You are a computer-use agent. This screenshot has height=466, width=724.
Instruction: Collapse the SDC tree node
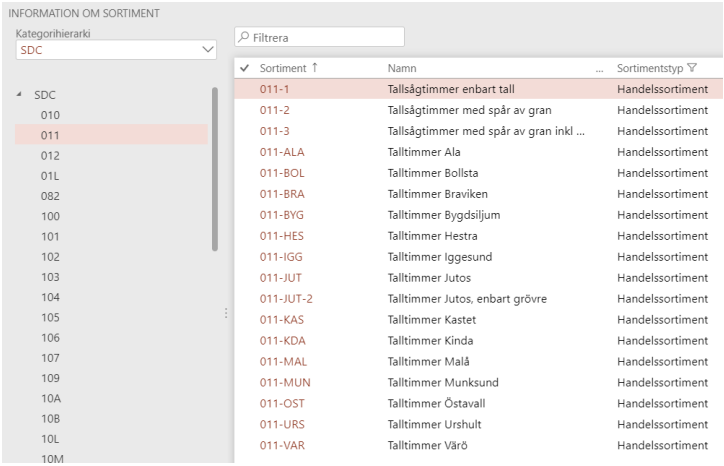pyautogui.click(x=21, y=95)
